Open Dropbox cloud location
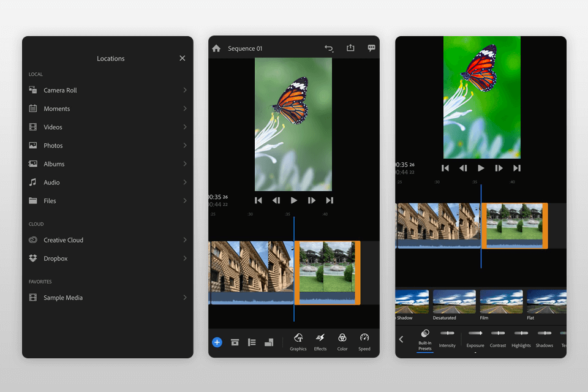The image size is (588, 392). coord(108,258)
